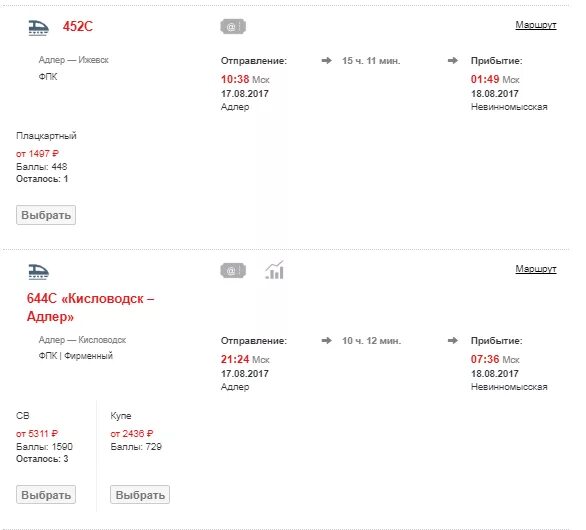Screen dimensions: 586x530
Task: Click train number 452С title
Action: (78, 27)
